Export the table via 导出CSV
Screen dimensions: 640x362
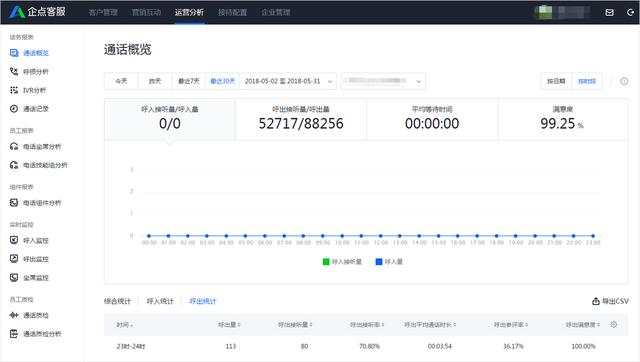[x=610, y=301]
